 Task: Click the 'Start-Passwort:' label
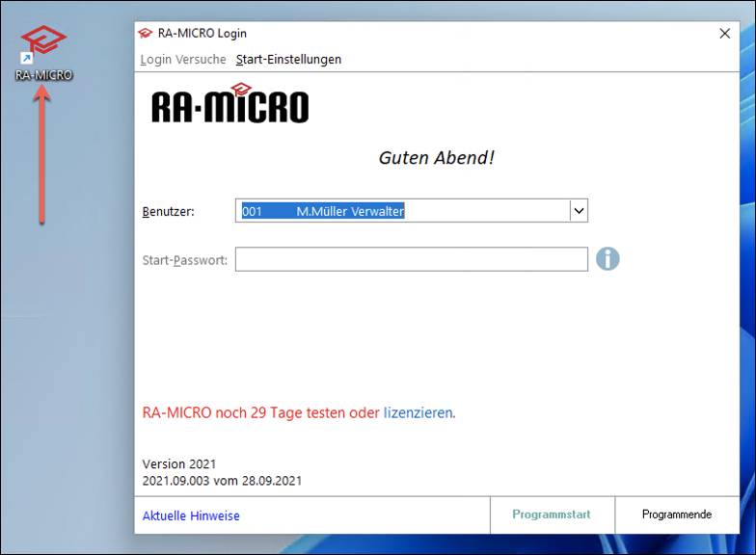tap(185, 260)
